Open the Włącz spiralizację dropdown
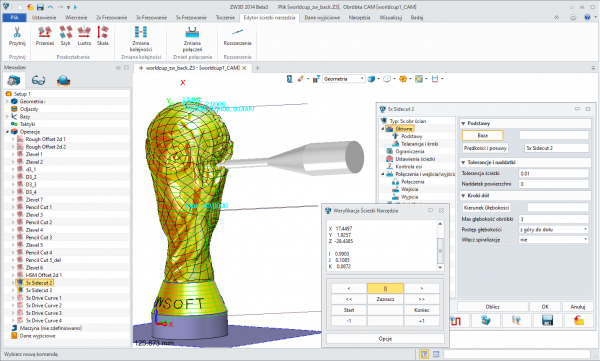Screen dimensions: 600x361 (553, 240)
